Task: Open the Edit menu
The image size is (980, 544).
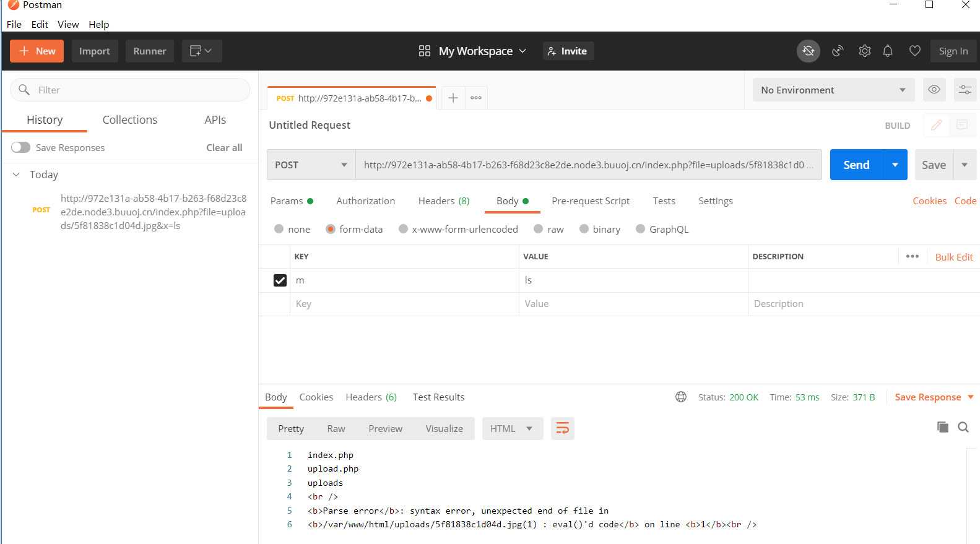Action: pyautogui.click(x=40, y=24)
